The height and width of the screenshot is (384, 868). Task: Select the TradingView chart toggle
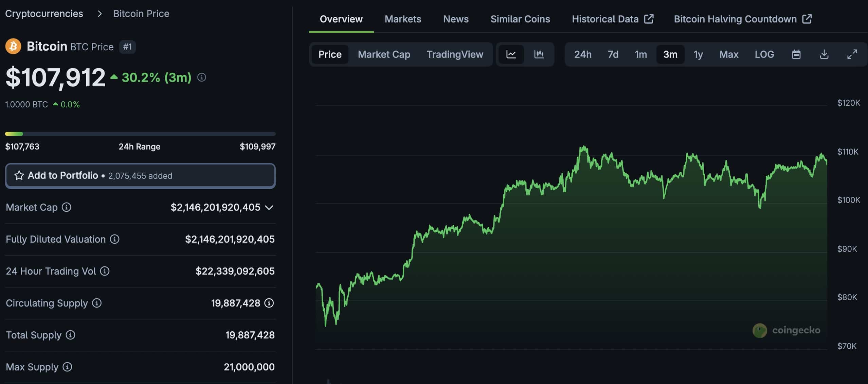point(455,54)
